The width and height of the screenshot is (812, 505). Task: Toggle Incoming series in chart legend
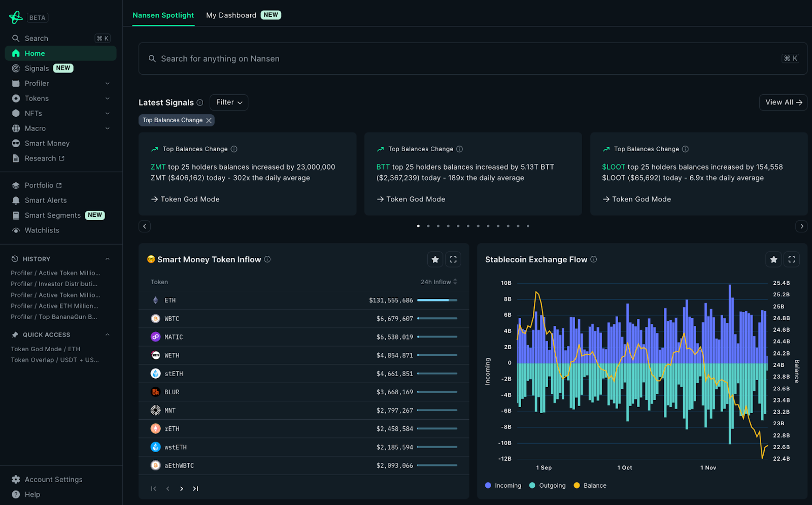coord(503,486)
